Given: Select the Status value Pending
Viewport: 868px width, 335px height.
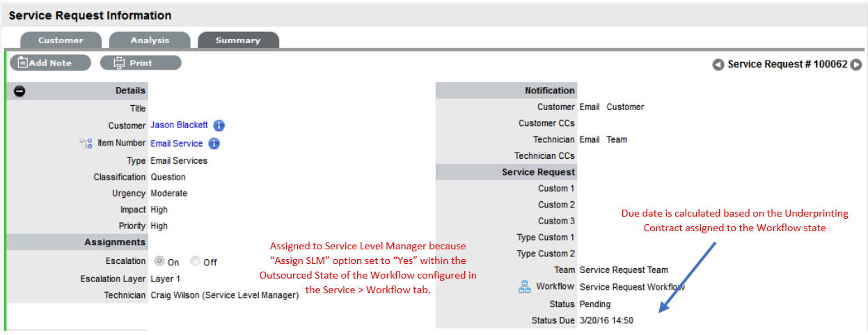Looking at the screenshot, I should (594, 304).
